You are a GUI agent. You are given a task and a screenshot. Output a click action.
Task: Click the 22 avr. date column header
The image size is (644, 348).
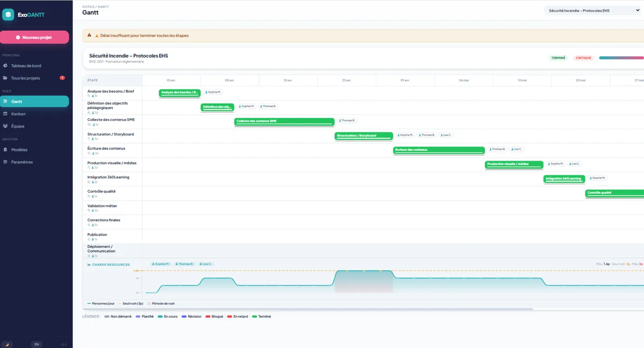[x=346, y=80]
